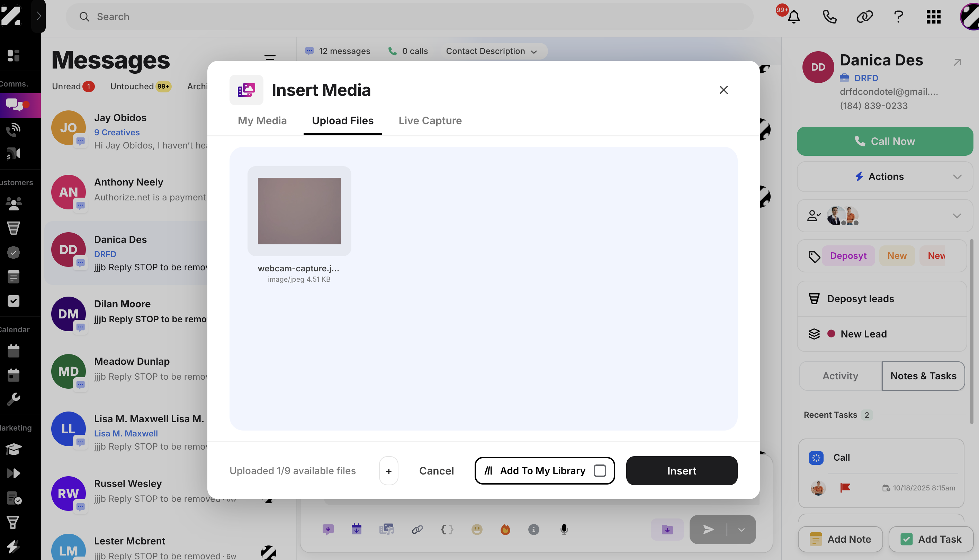Open Danica Des contact in new view
979x560 pixels.
957,62
